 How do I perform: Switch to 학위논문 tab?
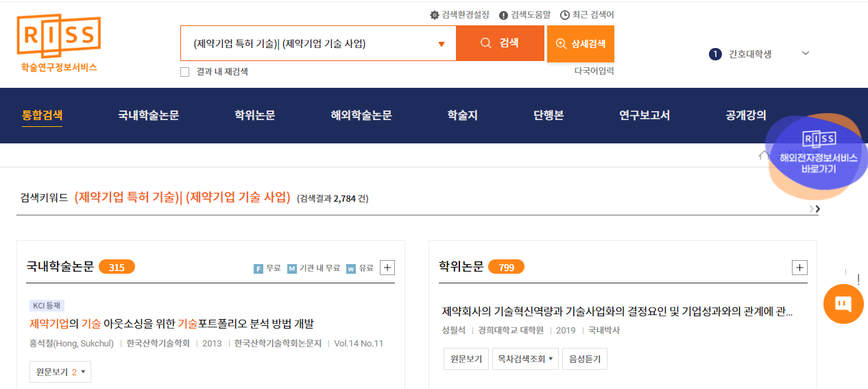[x=255, y=115]
